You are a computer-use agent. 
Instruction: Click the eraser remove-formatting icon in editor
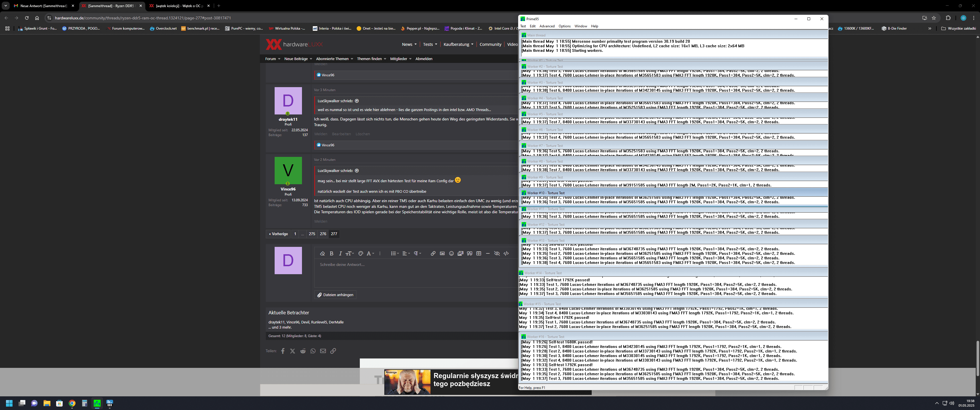[322, 254]
